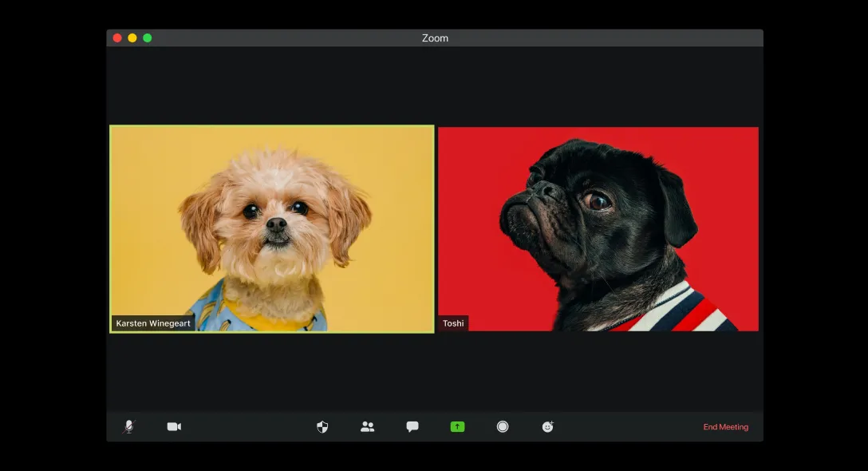Open the Security shield options
The width and height of the screenshot is (868, 471).
coord(322,426)
